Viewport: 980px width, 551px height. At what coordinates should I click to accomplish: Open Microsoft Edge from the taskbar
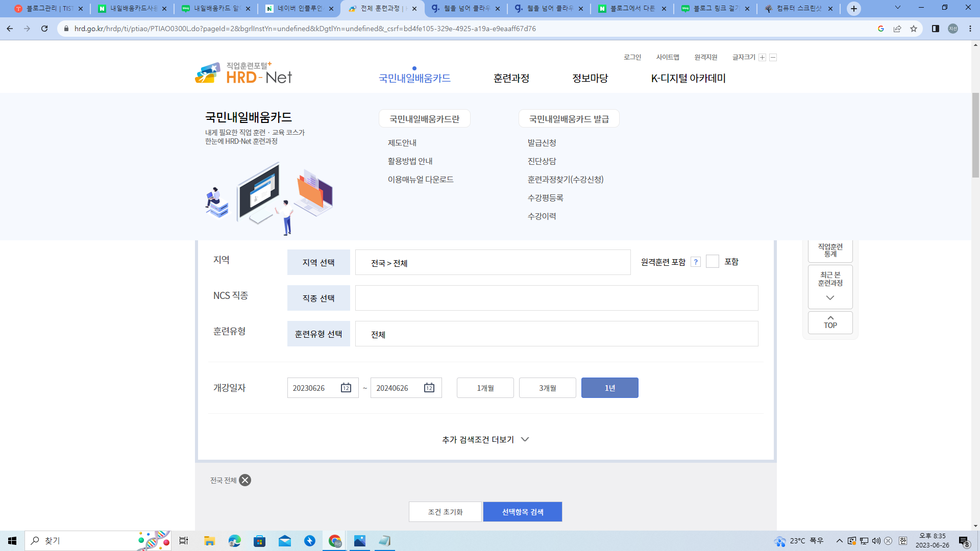234,541
